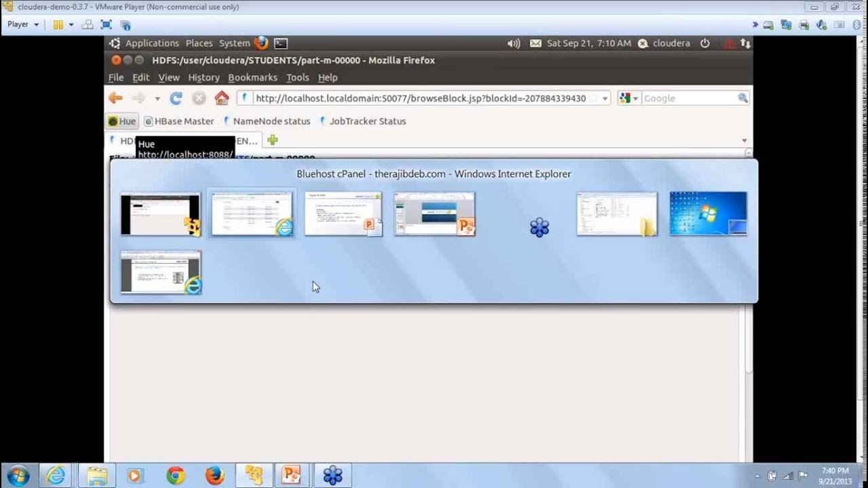Open the JobTracker Status bookmark
Image resolution: width=868 pixels, height=488 pixels.
click(x=363, y=121)
